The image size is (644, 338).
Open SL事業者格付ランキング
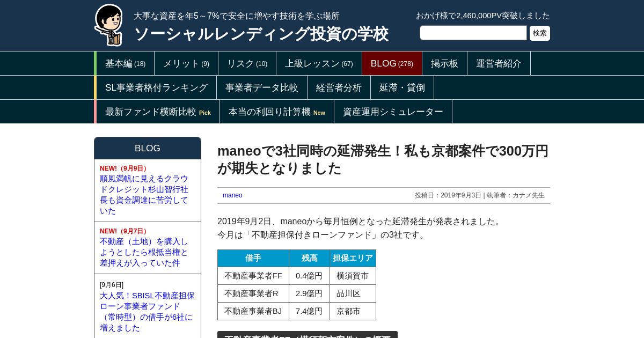point(156,87)
